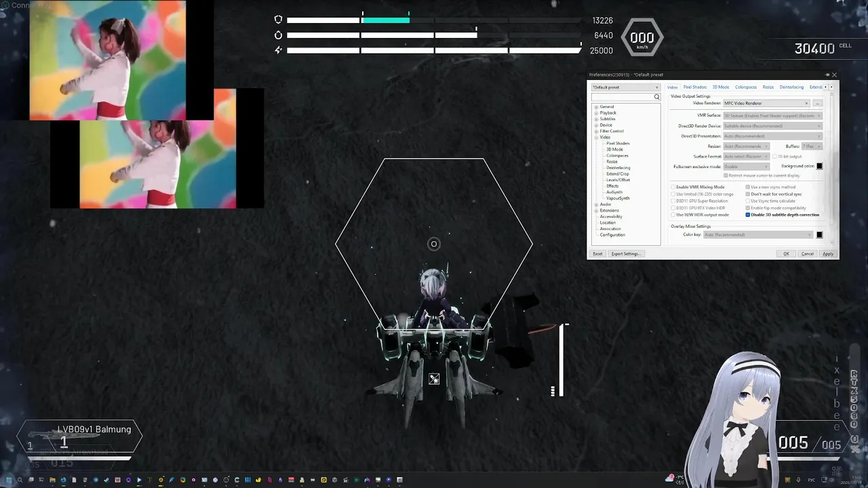
Task: Select Configuration in the settings tree
Action: coord(612,235)
